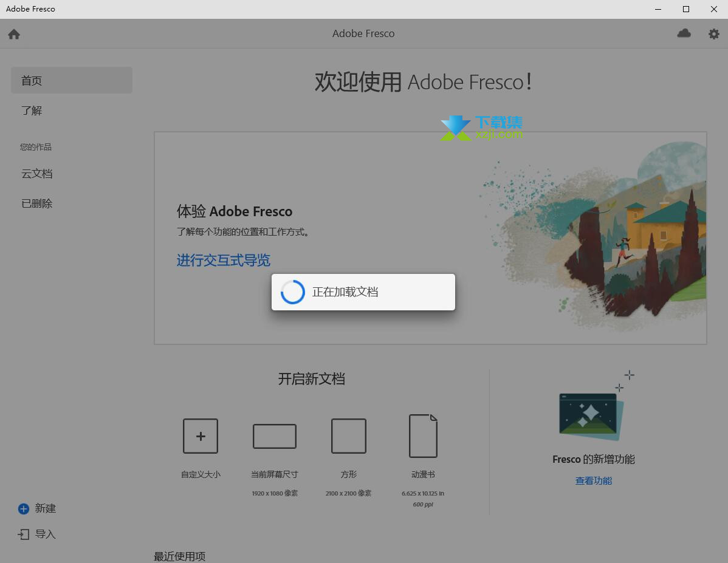Follow the 进行交互式导览 link

tap(223, 261)
